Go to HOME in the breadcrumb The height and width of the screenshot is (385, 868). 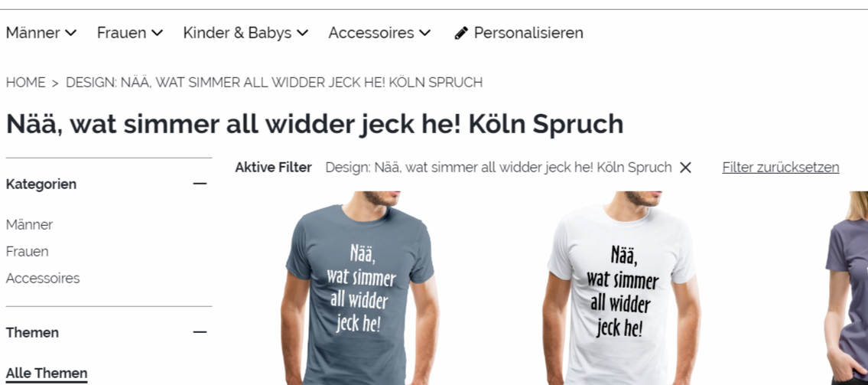(25, 83)
